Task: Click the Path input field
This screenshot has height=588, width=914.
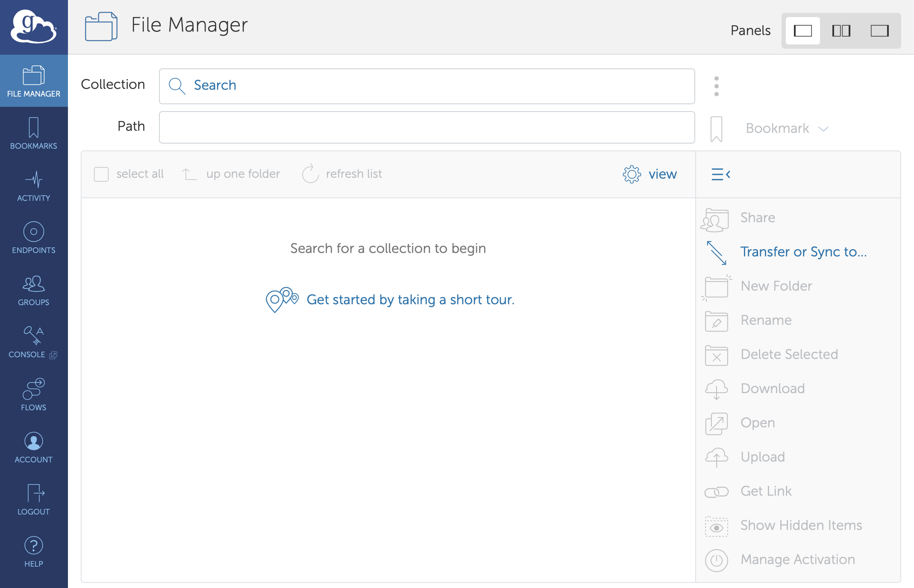Action: (427, 127)
